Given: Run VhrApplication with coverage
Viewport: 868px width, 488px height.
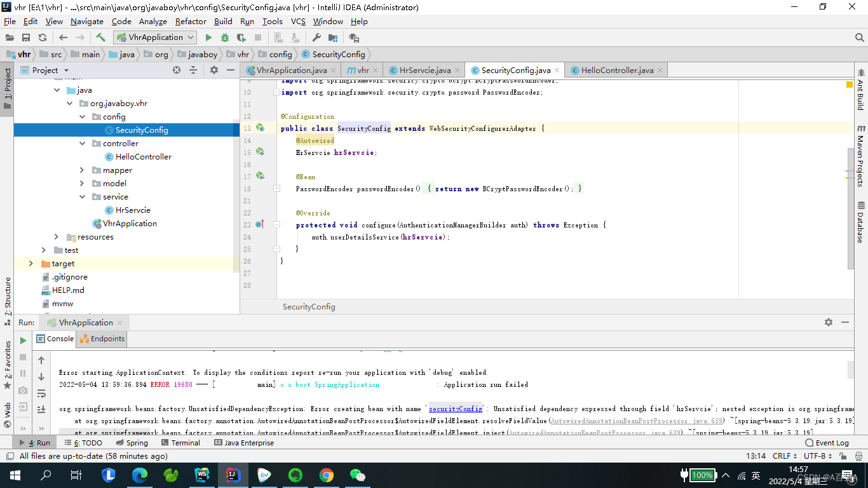Looking at the screenshot, I should point(241,37).
